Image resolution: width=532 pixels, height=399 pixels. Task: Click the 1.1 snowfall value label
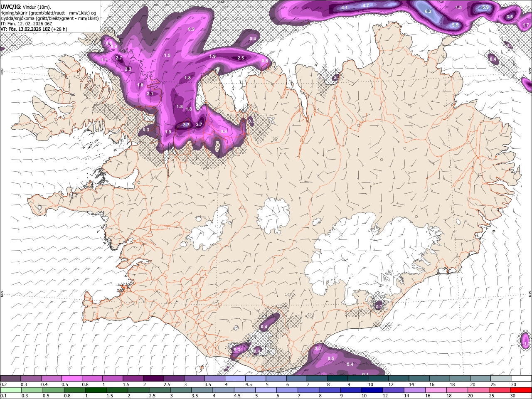coord(104,60)
